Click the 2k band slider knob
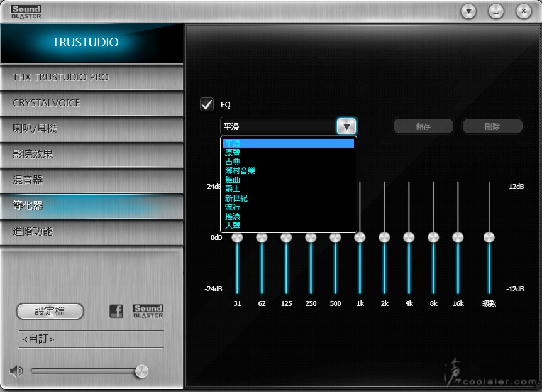Viewport: 542px width, 392px height. pyautogui.click(x=384, y=237)
